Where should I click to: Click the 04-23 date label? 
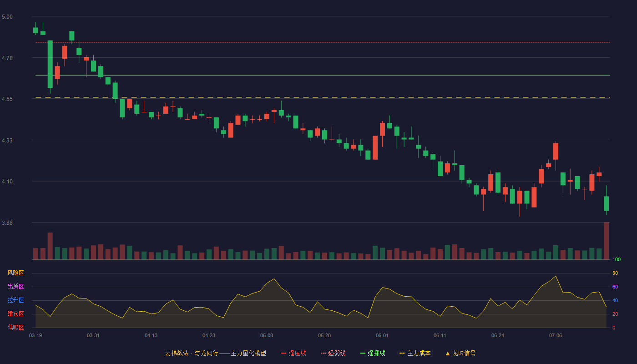pyautogui.click(x=209, y=335)
